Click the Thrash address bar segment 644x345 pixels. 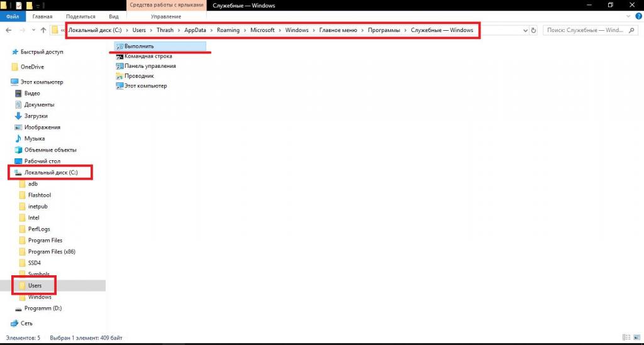pos(165,30)
